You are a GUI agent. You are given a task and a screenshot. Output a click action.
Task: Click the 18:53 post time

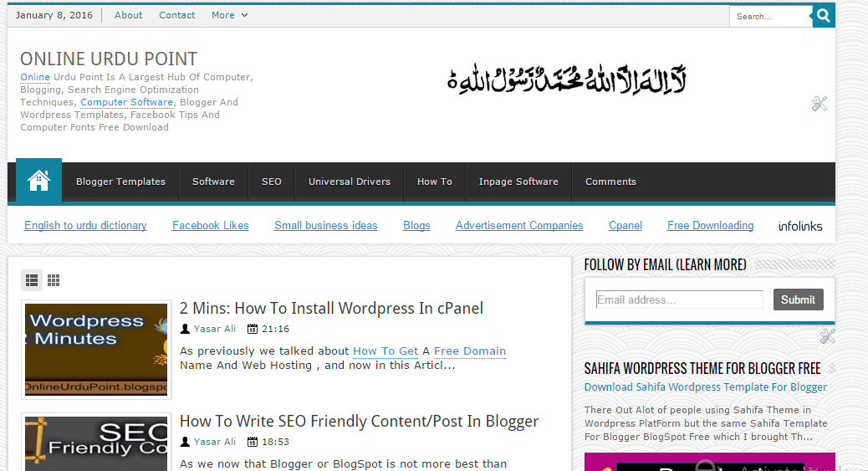276,443
